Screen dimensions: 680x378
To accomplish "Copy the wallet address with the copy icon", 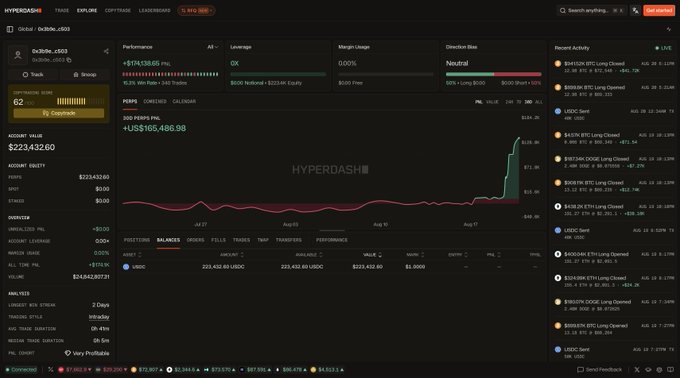I will [x=69, y=60].
